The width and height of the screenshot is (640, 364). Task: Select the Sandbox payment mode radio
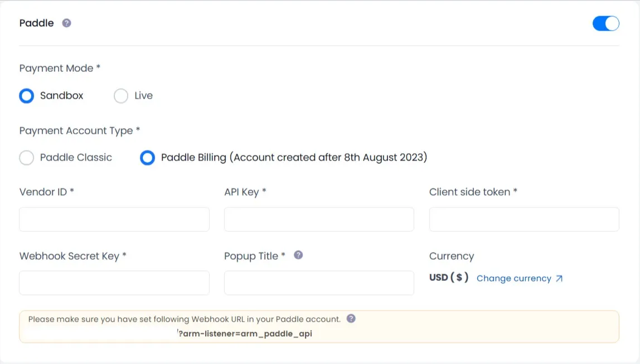tap(27, 96)
